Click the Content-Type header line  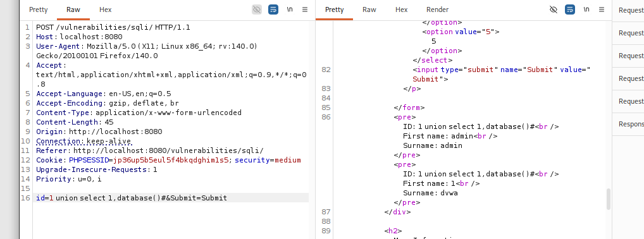pos(139,113)
